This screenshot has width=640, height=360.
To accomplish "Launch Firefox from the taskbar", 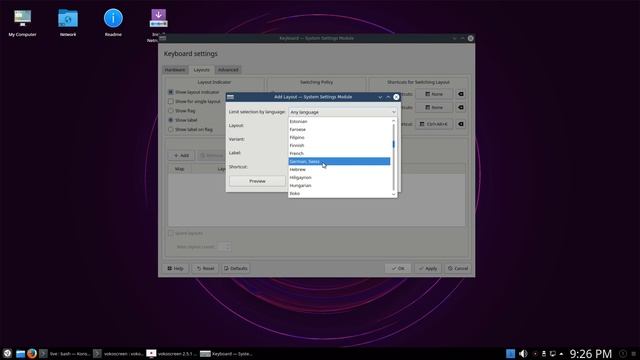I will [x=32, y=353].
